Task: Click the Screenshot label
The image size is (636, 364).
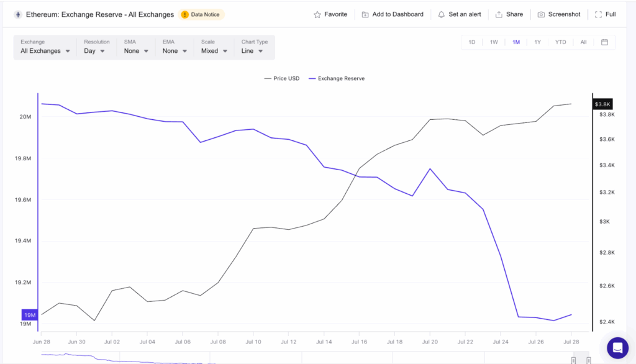Action: pos(564,14)
